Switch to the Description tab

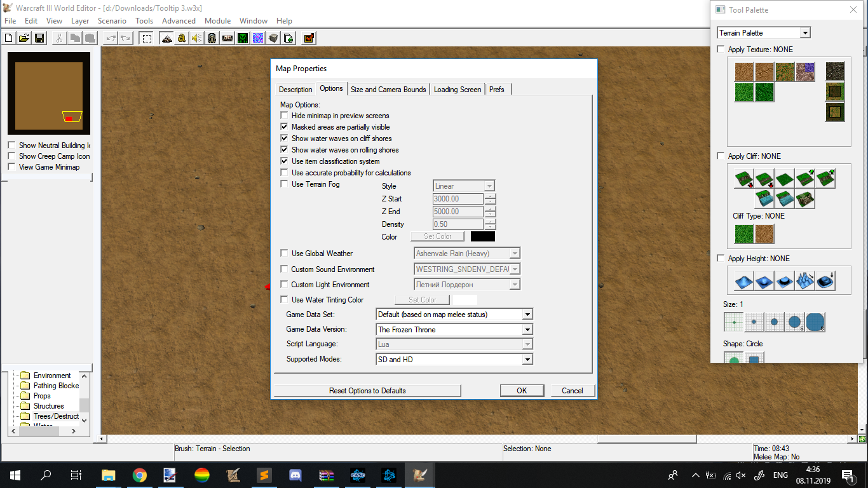(295, 90)
